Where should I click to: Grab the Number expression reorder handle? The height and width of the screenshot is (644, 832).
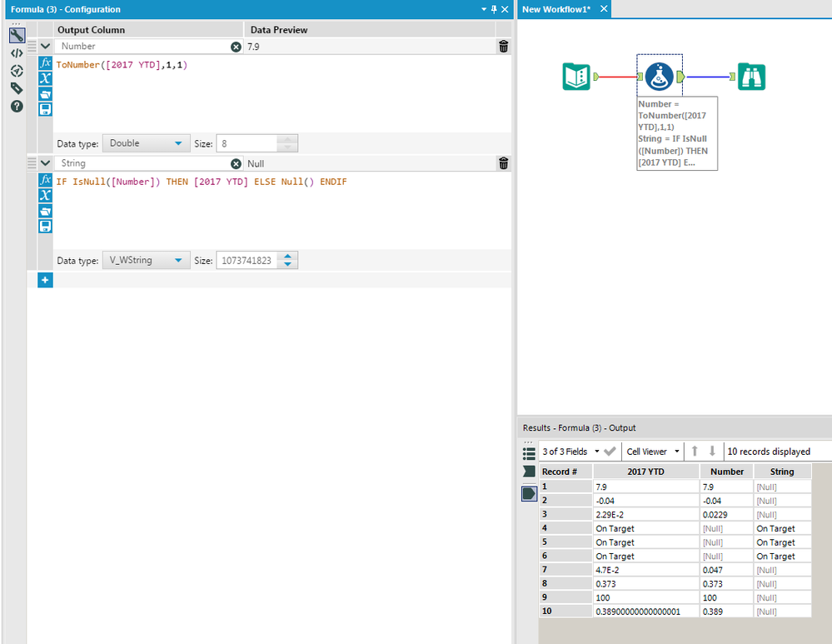(x=32, y=46)
